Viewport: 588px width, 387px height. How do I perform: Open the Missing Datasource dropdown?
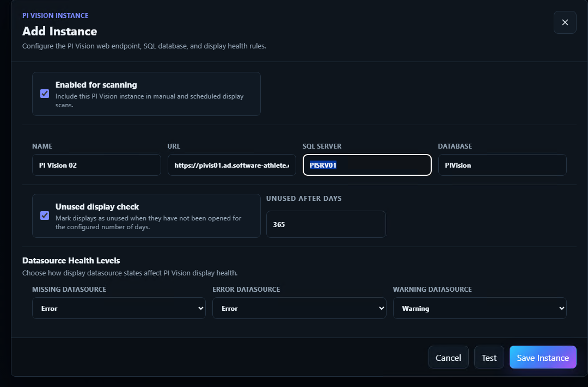click(x=119, y=308)
